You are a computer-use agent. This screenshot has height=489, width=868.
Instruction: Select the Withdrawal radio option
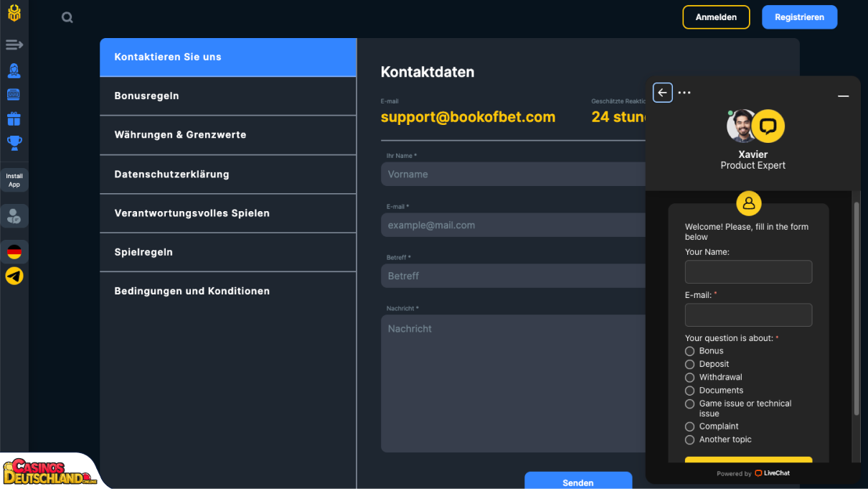pos(690,377)
